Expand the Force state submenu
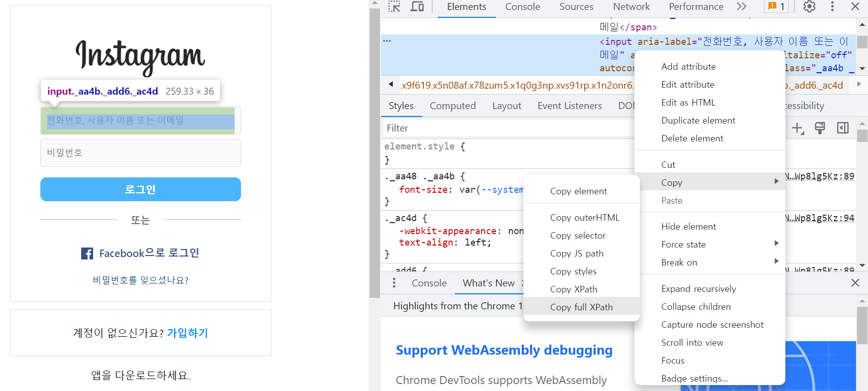The height and width of the screenshot is (391, 868). tap(710, 245)
